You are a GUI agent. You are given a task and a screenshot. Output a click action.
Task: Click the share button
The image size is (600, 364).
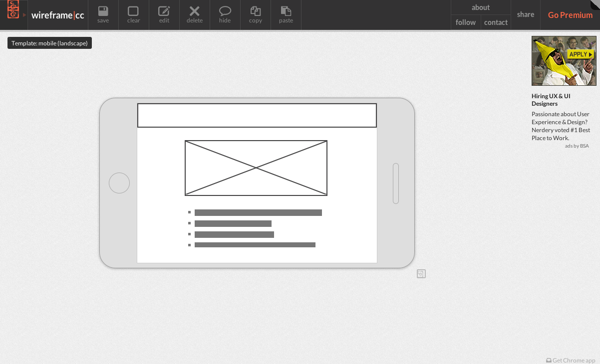click(x=526, y=14)
